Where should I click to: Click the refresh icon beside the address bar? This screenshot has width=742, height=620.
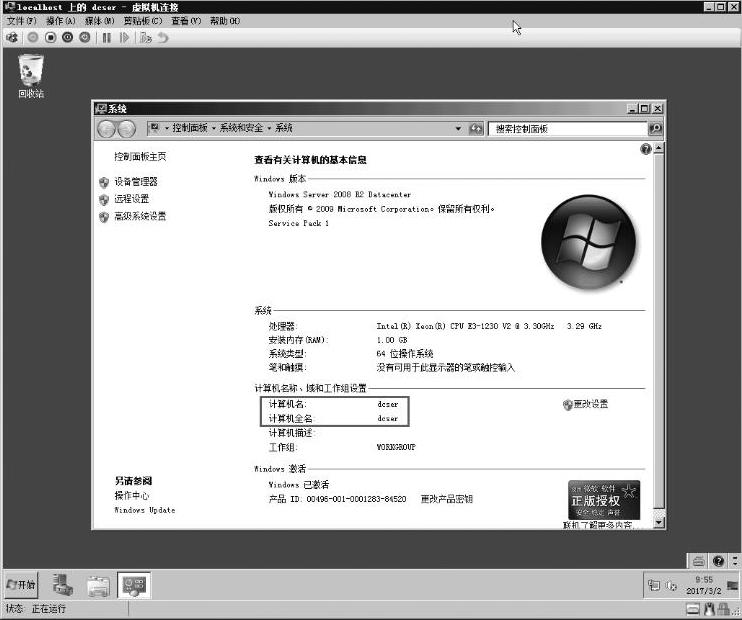pos(476,129)
